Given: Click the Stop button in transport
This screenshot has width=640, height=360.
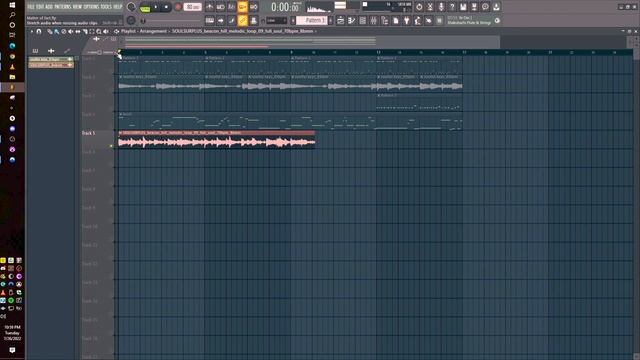Looking at the screenshot, I should (166, 7).
